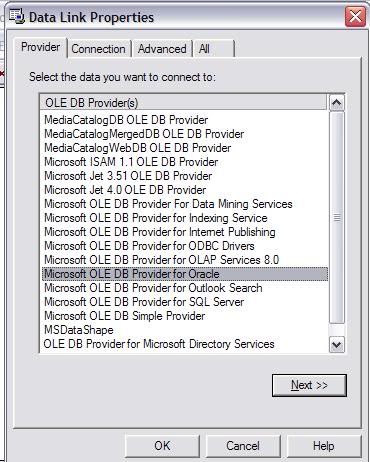This screenshot has height=462, width=370.
Task: Select Microsoft OLE DB Provider for Outlook Search
Action: pyautogui.click(x=153, y=288)
